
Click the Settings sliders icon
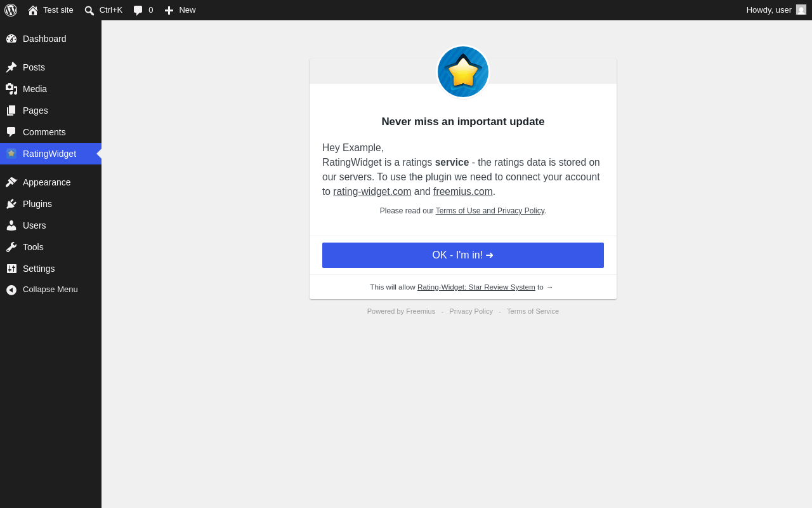click(x=11, y=269)
